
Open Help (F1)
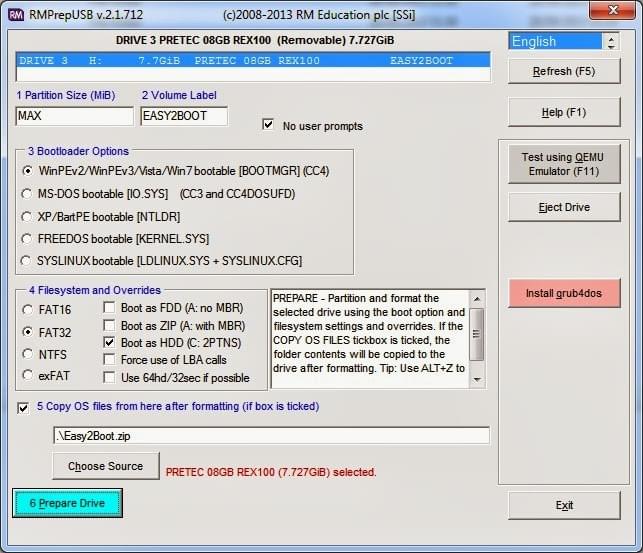point(564,112)
